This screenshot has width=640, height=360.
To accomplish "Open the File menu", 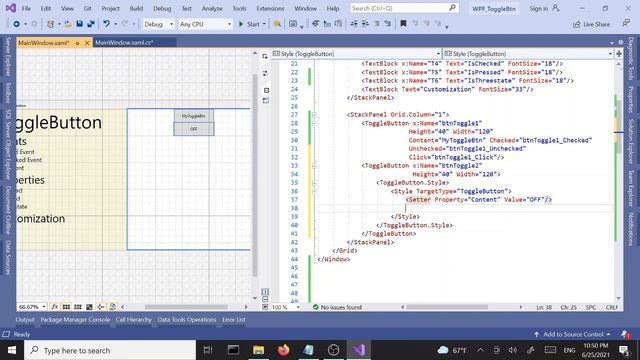I will [x=26, y=8].
